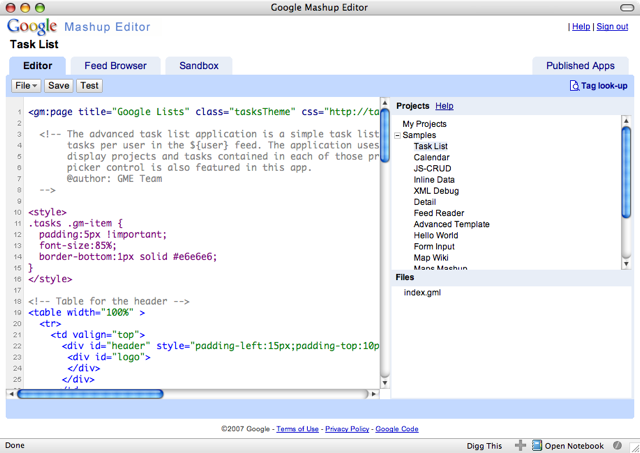Select the Task List sample
This screenshot has width=640, height=453.
430,146
